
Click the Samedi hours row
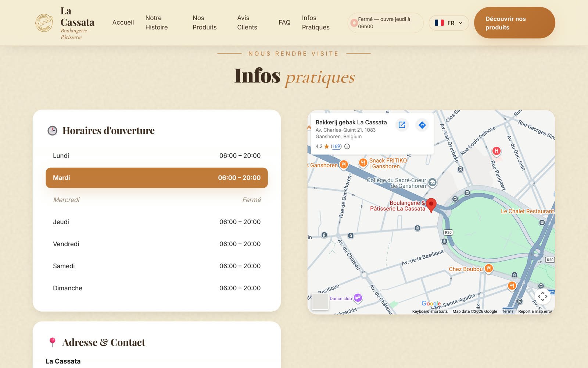(x=157, y=266)
